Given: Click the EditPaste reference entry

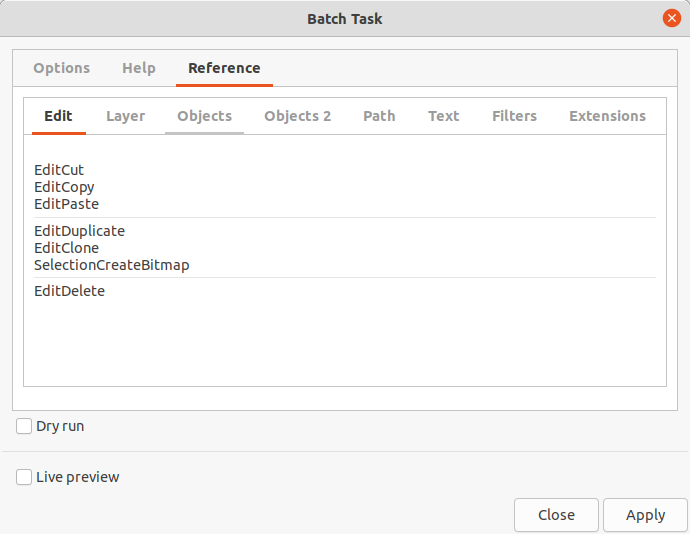Looking at the screenshot, I should coord(66,204).
